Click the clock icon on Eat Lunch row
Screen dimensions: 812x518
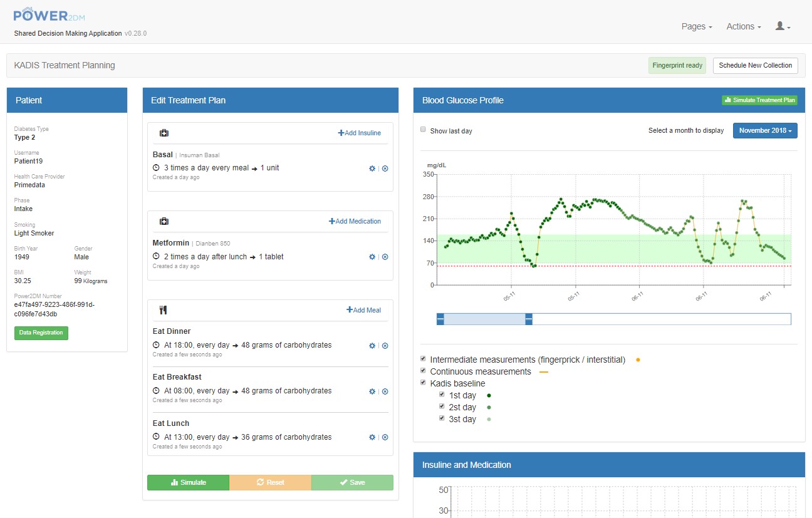(x=156, y=437)
